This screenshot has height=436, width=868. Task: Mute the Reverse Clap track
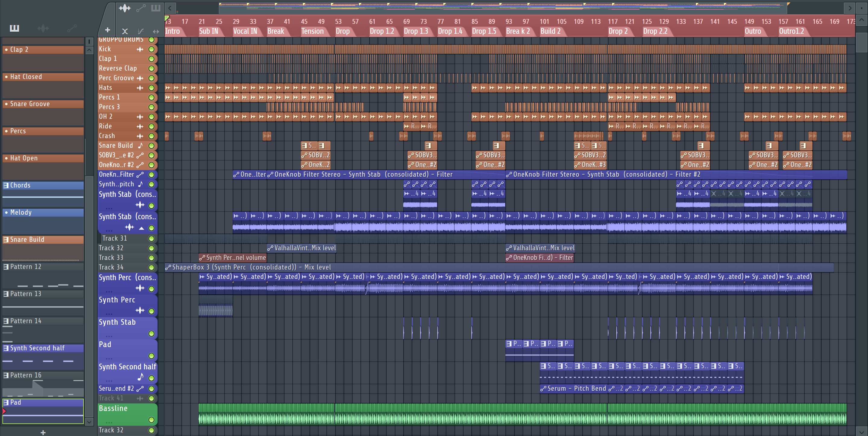pyautogui.click(x=152, y=68)
